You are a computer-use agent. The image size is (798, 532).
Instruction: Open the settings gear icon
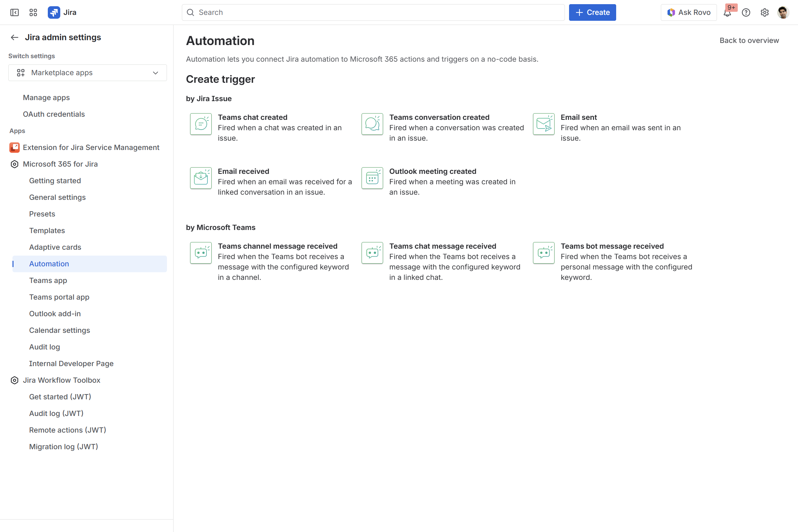[765, 12]
